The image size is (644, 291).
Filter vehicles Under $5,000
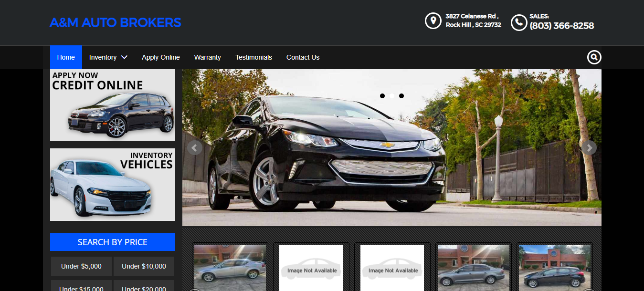[81, 266]
